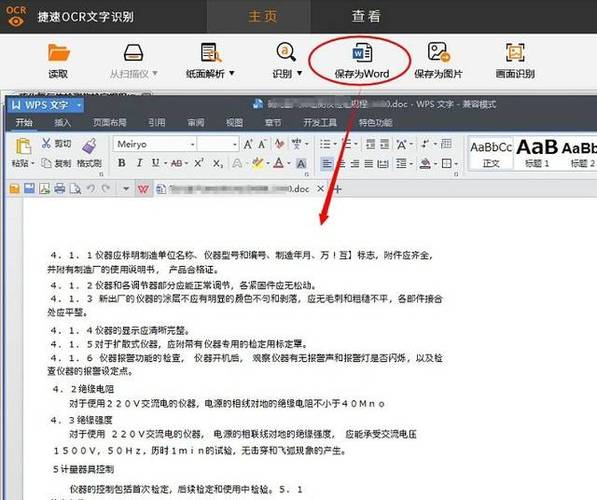Toggle subscript X₂ formatting
The width and height of the screenshot is (597, 500).
(x=217, y=163)
